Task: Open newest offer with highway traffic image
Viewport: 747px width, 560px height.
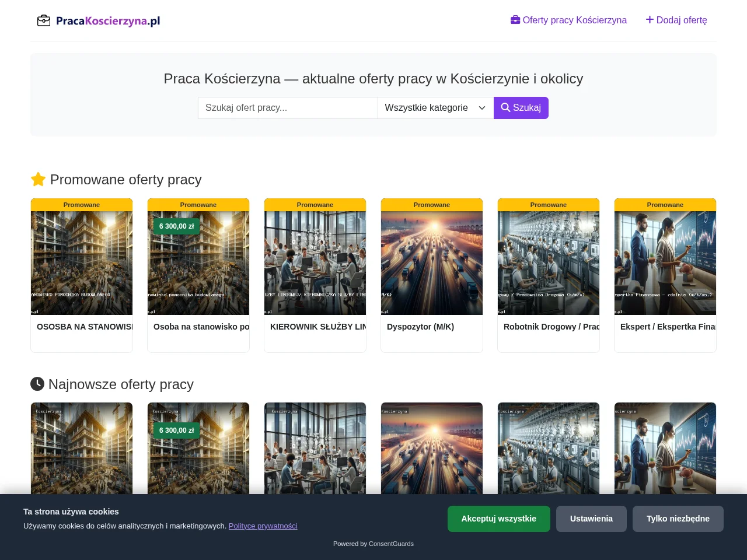Action: [x=432, y=449]
